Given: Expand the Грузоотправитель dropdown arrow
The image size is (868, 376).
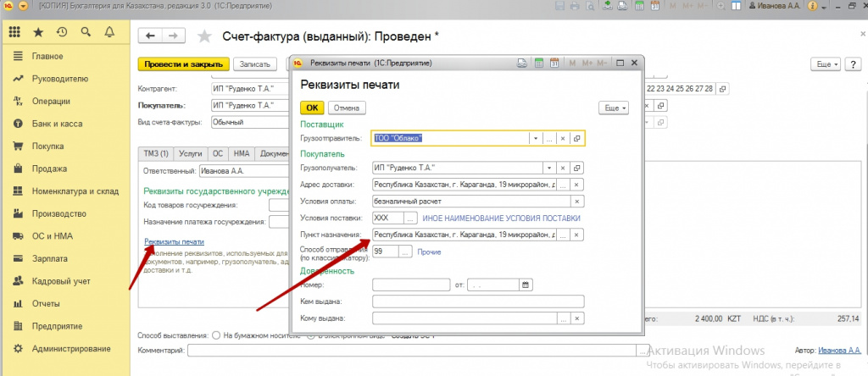Looking at the screenshot, I should click(536, 138).
